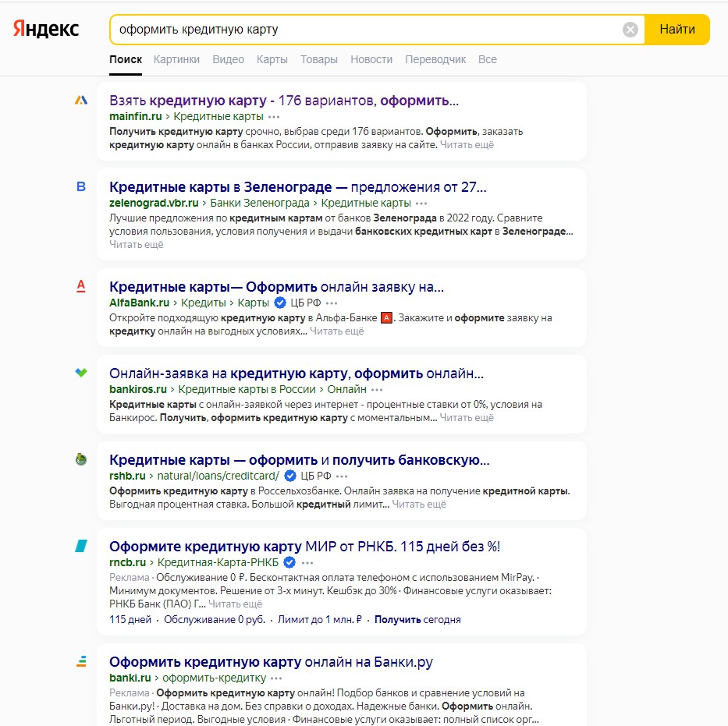Open result 'Кредитные карты — оформить и получить банковскую'
The image size is (728, 726).
point(299,460)
